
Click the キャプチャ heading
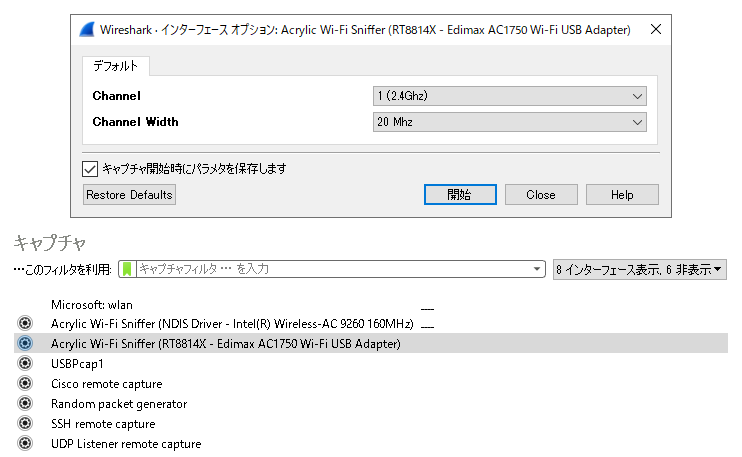coord(50,243)
